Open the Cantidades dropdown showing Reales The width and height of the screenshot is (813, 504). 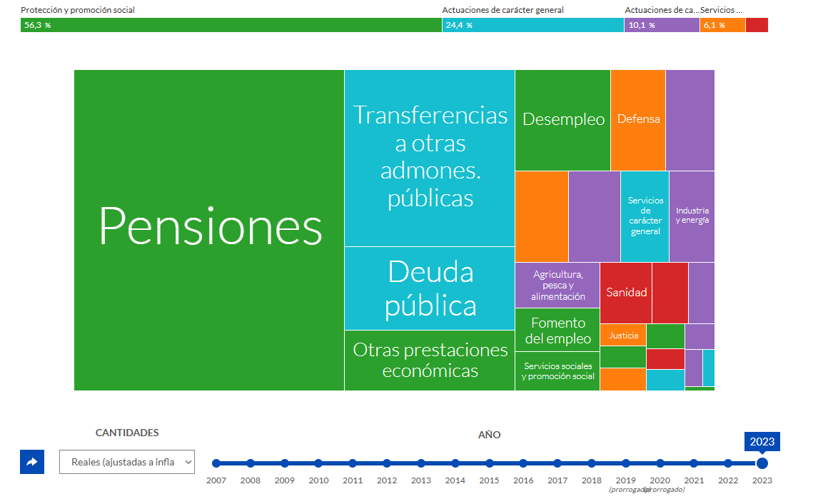127,462
